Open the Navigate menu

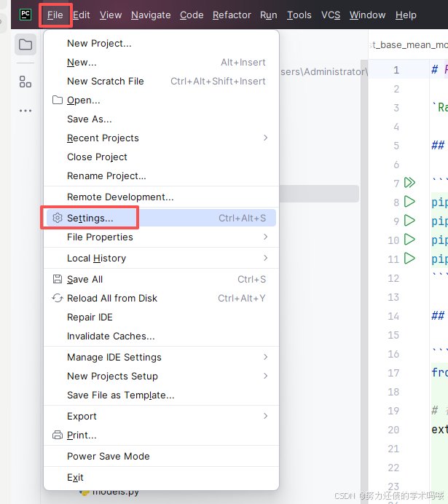tap(151, 15)
